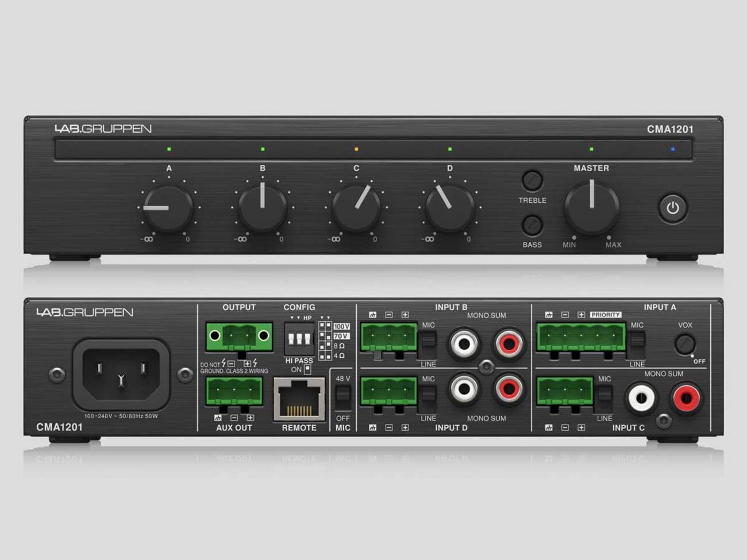Click the channel B level knob
Viewport: 747px width, 560px height.
(x=263, y=208)
